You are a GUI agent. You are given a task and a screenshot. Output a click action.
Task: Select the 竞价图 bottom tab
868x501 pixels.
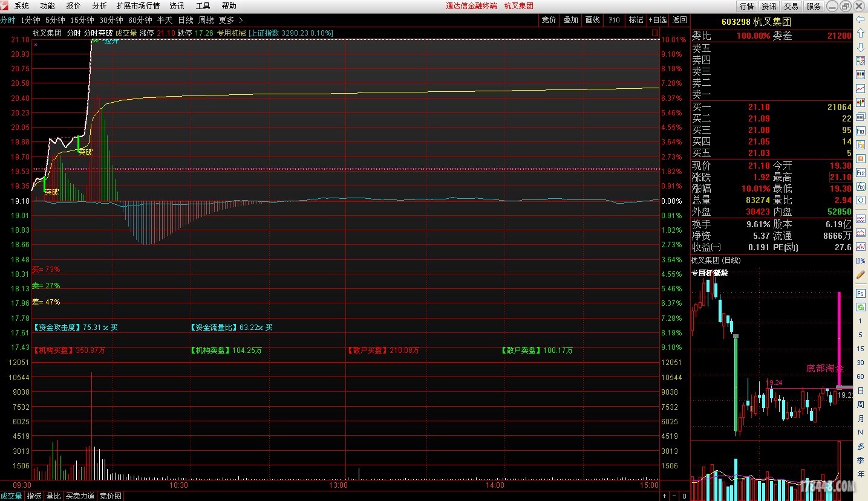pyautogui.click(x=110, y=496)
